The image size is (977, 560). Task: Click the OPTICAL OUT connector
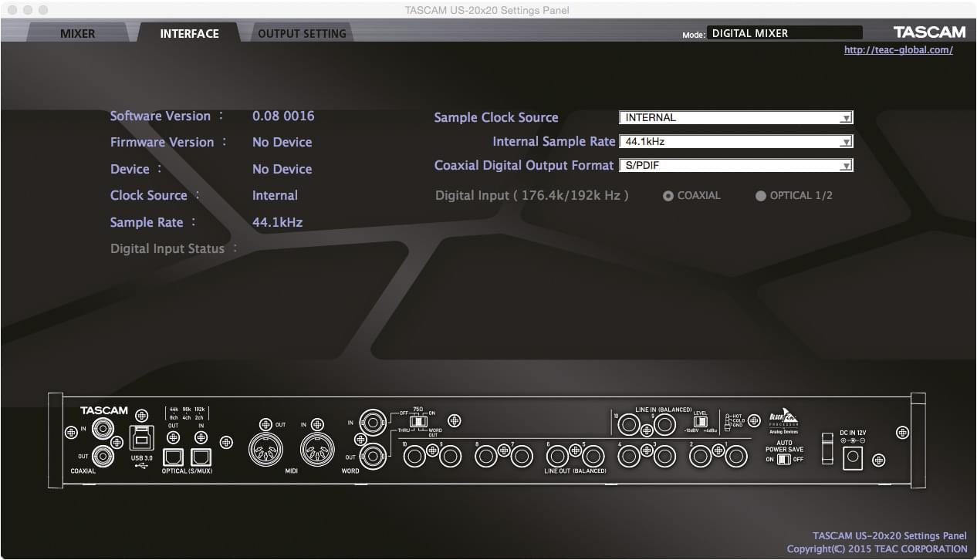[174, 457]
